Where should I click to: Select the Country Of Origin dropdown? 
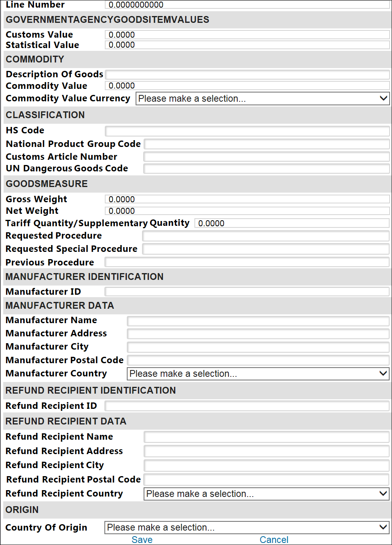tap(247, 527)
